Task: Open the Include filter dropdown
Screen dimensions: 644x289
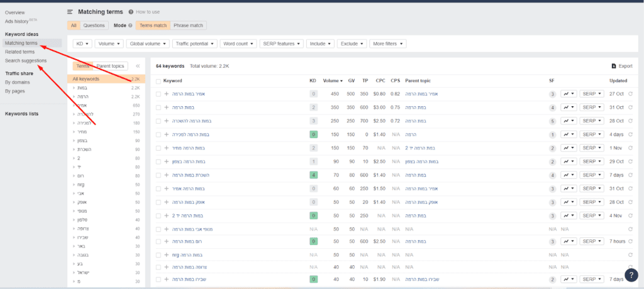Action: click(x=320, y=43)
